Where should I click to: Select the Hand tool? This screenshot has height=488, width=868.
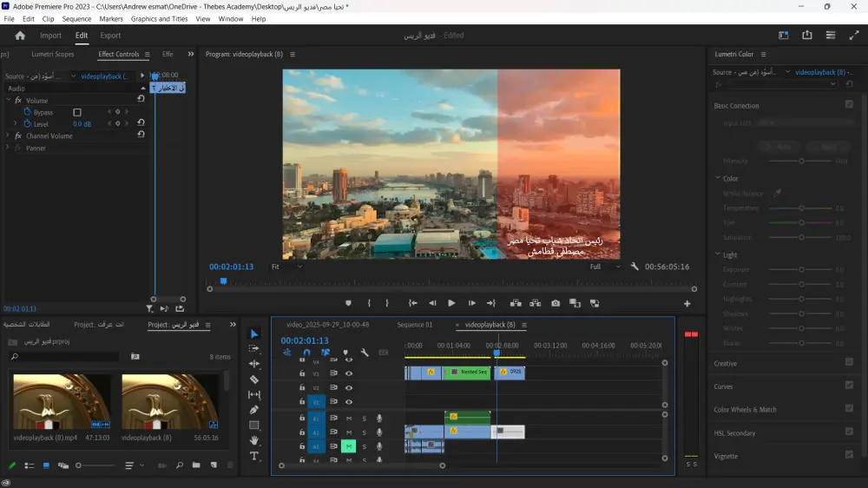click(x=254, y=440)
